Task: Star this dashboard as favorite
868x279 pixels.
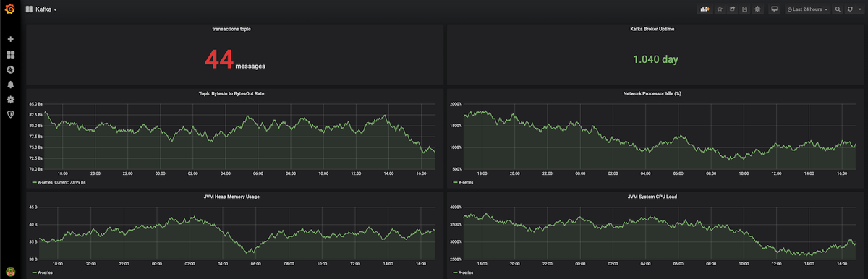Action: pos(720,9)
